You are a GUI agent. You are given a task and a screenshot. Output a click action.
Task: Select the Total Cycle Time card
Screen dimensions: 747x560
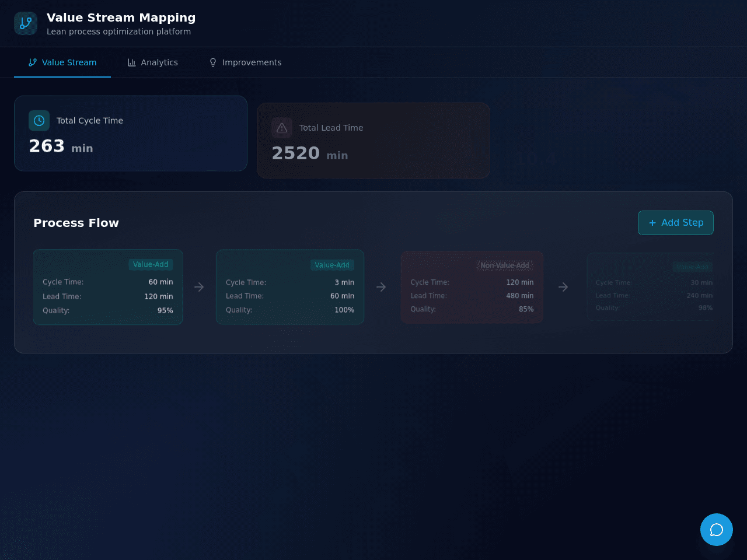point(131,134)
